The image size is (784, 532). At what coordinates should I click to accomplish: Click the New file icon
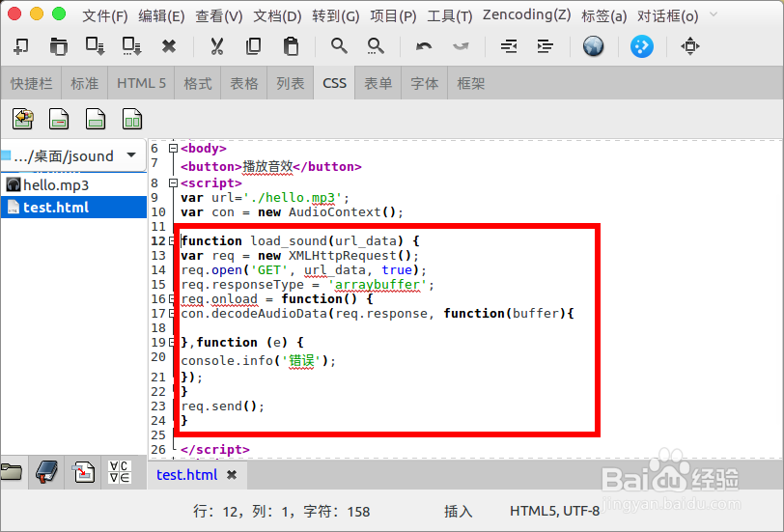21,46
